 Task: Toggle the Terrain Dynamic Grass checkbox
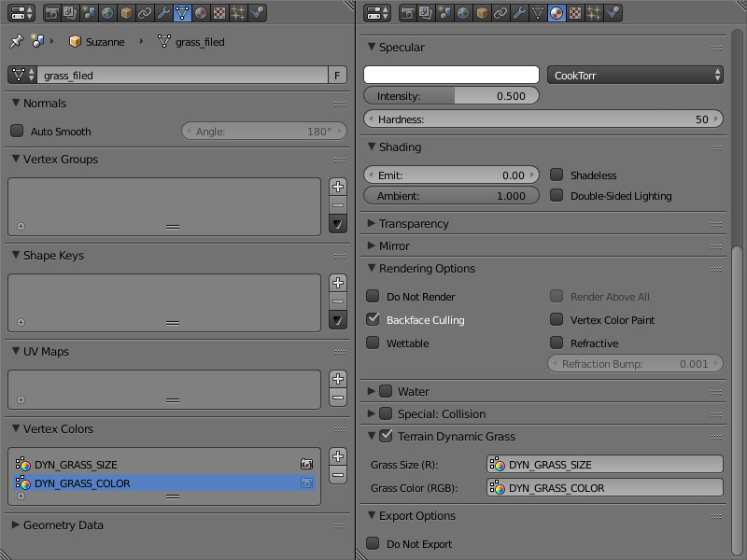coord(386,436)
